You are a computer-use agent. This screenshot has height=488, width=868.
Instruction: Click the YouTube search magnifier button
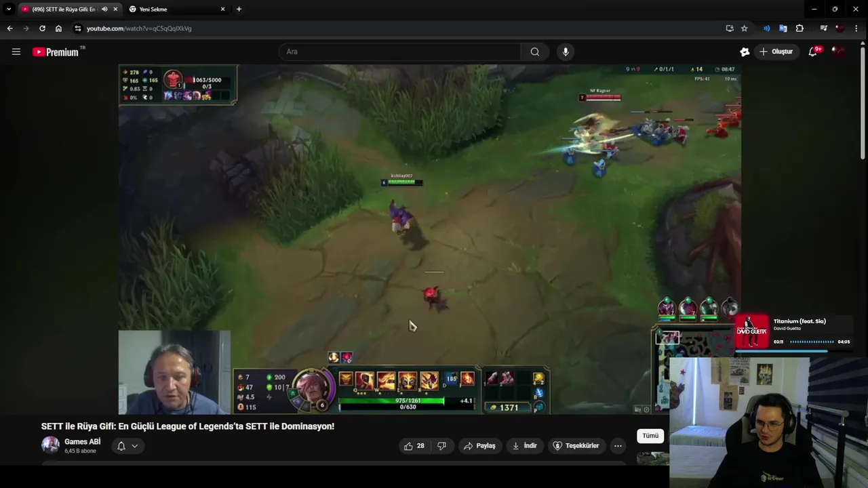tap(535, 52)
